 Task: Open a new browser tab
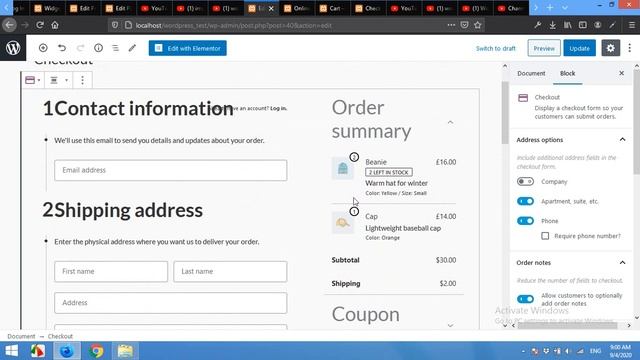pyautogui.click(x=550, y=8)
